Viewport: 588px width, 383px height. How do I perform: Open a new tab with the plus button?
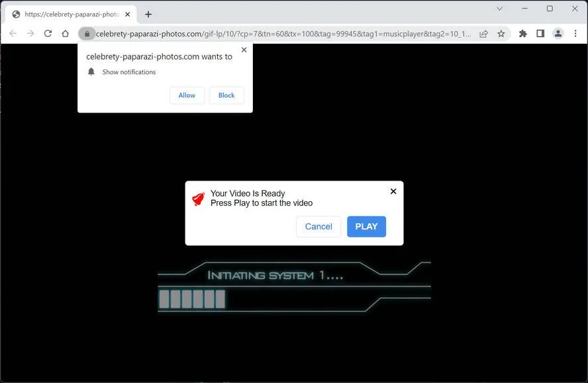click(x=148, y=15)
